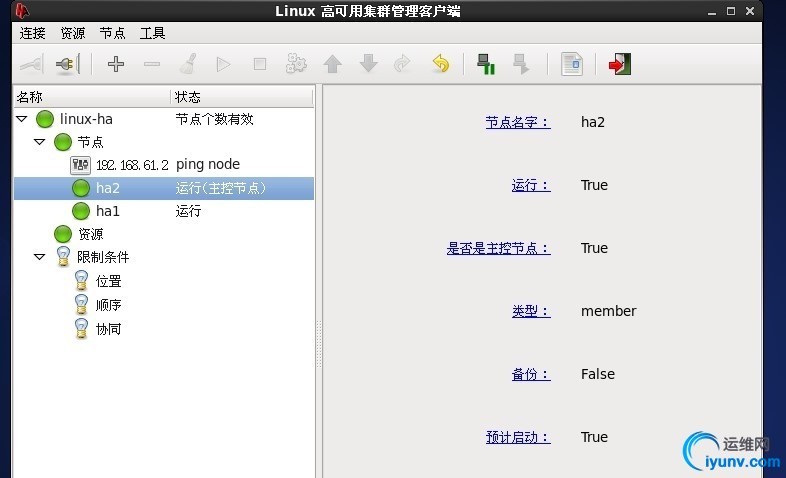Click the ping node icon for 192.168.61.2
Viewport: 786px width, 478px height.
pyautogui.click(x=80, y=165)
